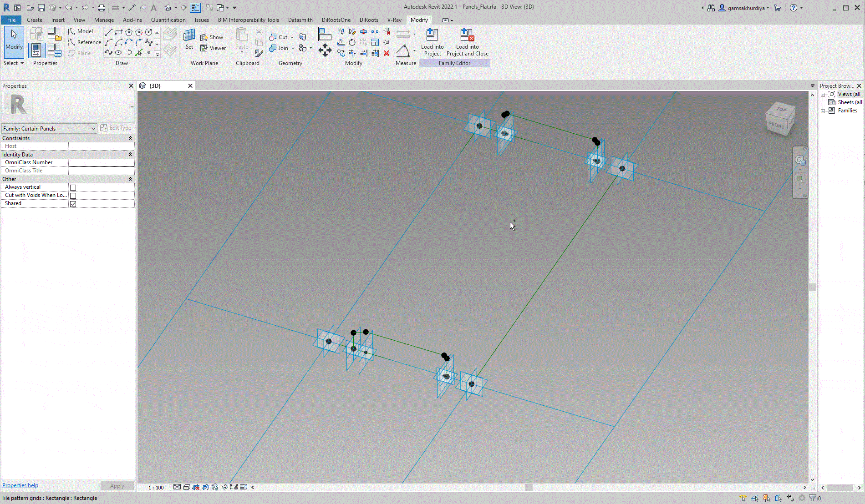The image size is (865, 504).
Task: Click the OmniClass Number input field
Action: click(x=101, y=162)
